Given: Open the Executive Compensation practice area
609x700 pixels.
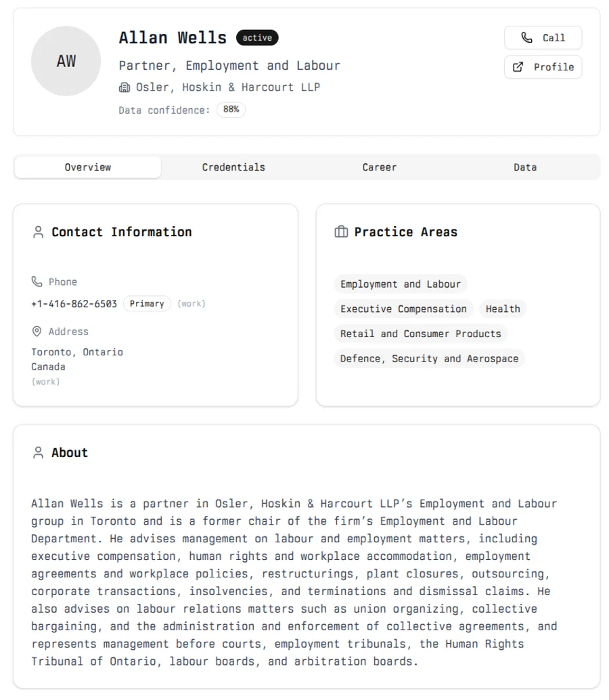Looking at the screenshot, I should 403,309.
